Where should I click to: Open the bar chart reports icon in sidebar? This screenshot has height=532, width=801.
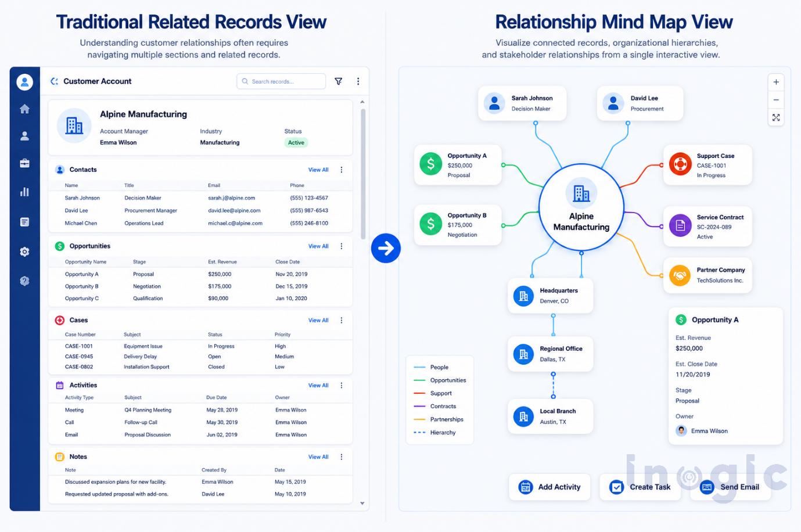point(24,192)
